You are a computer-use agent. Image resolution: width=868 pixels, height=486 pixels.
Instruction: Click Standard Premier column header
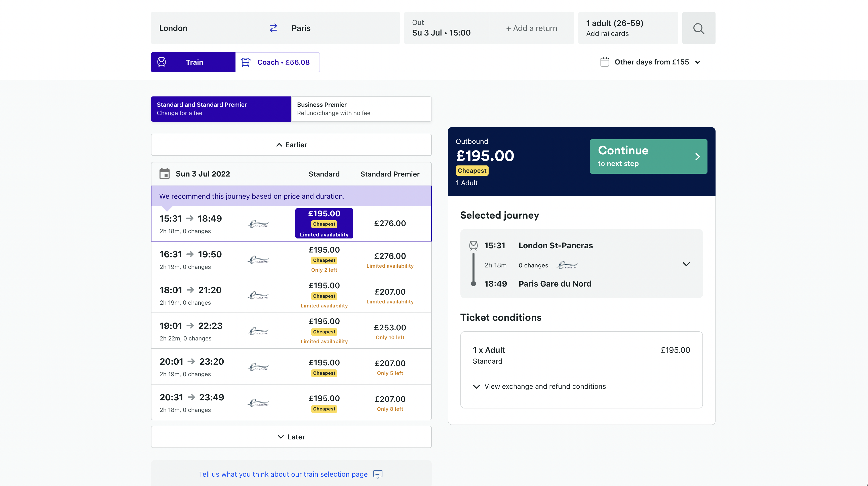click(390, 174)
